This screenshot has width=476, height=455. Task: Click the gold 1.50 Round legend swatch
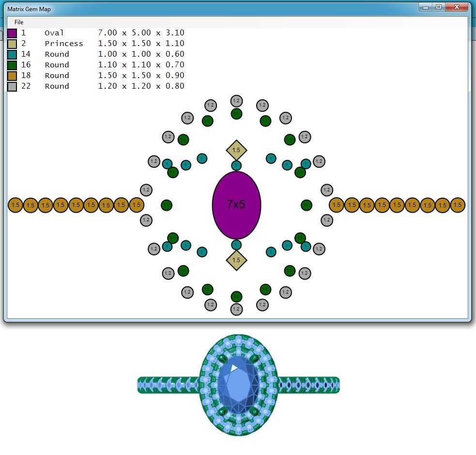click(x=12, y=76)
